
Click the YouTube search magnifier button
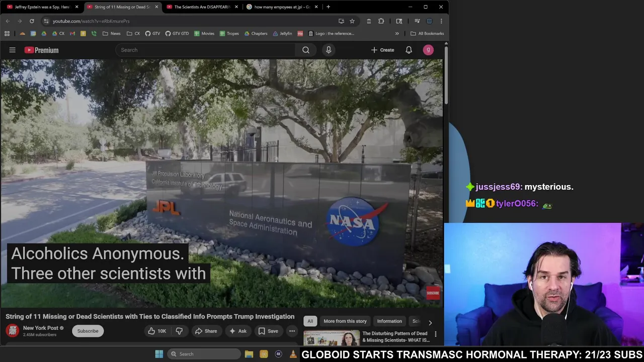point(305,50)
